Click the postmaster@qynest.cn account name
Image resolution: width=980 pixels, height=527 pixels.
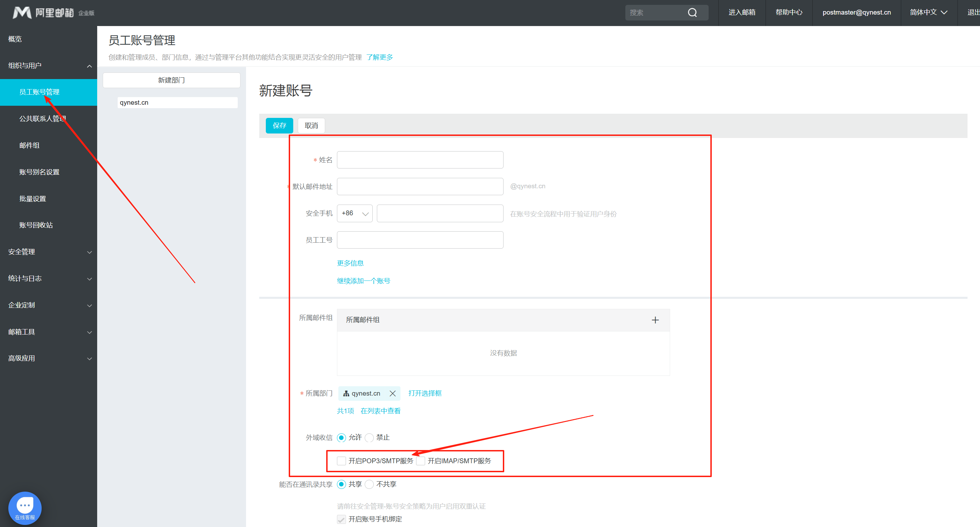pyautogui.click(x=857, y=12)
